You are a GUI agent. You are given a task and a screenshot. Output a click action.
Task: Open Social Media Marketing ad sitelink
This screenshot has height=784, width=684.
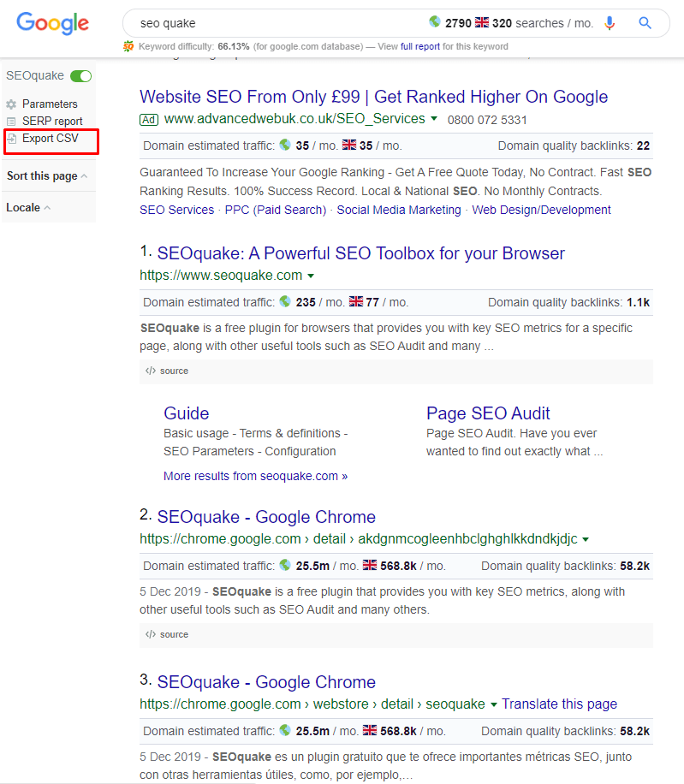click(398, 210)
